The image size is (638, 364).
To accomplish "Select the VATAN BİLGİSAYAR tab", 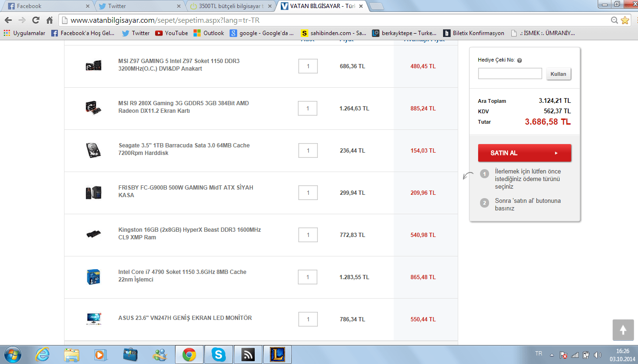I will pos(321,6).
